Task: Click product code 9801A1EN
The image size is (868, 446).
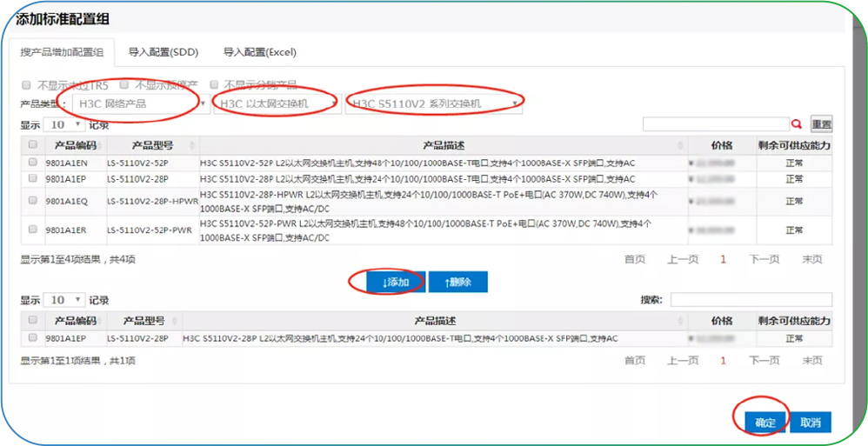Action: (x=66, y=163)
